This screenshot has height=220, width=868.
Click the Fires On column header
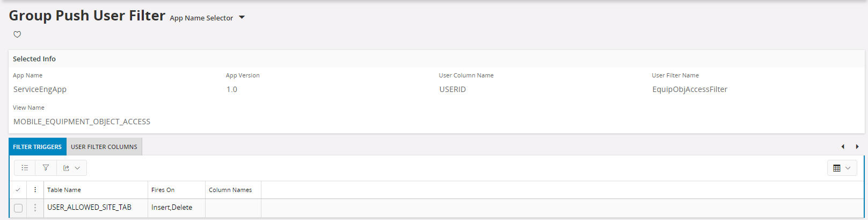tap(163, 190)
